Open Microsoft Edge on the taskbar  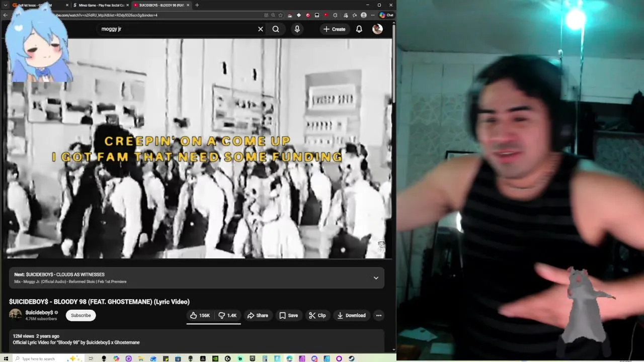click(x=289, y=358)
